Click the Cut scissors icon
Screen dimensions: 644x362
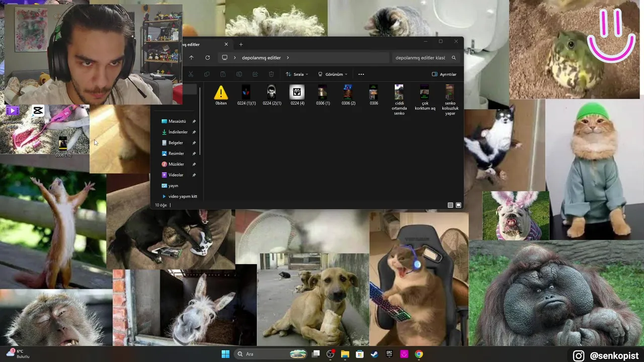(191, 74)
